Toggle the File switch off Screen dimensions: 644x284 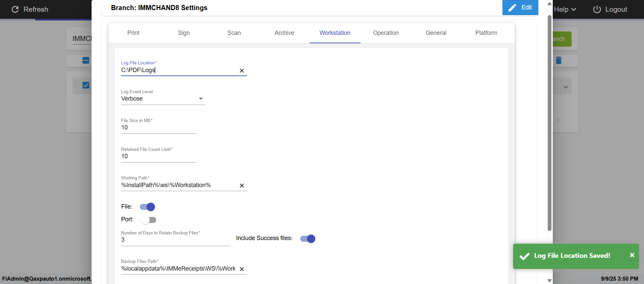click(x=148, y=207)
